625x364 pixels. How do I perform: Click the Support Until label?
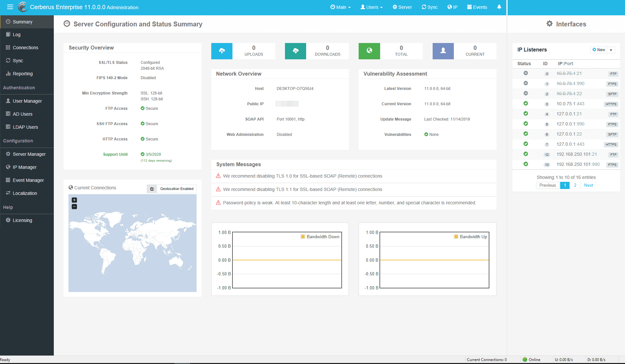point(115,154)
